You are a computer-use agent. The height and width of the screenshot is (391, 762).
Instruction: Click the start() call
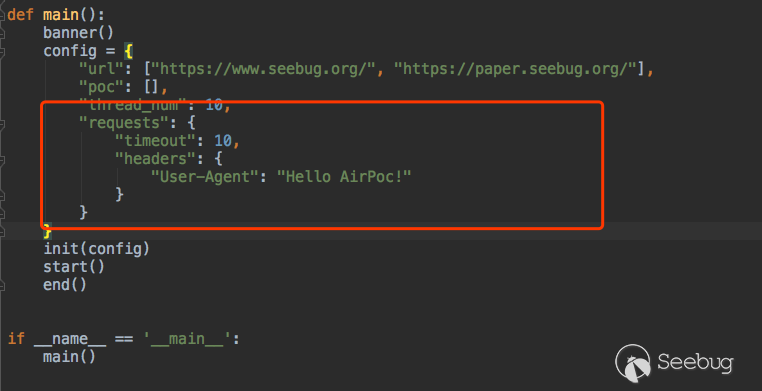click(x=74, y=267)
